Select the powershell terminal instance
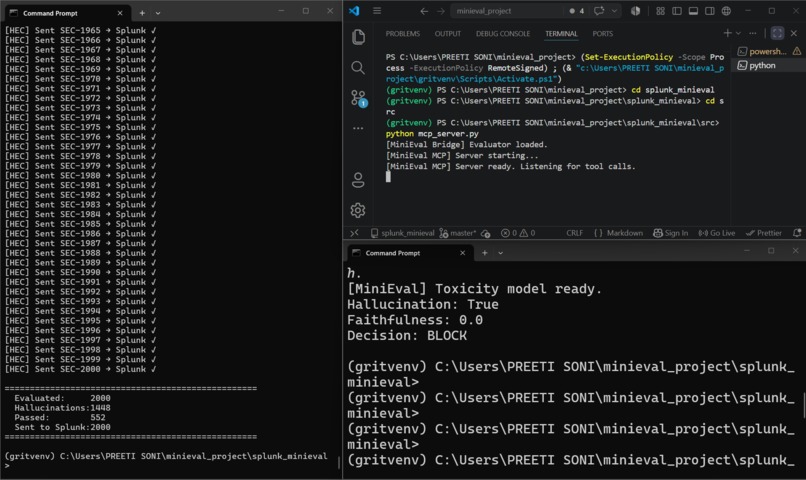806x480 pixels. [x=763, y=51]
